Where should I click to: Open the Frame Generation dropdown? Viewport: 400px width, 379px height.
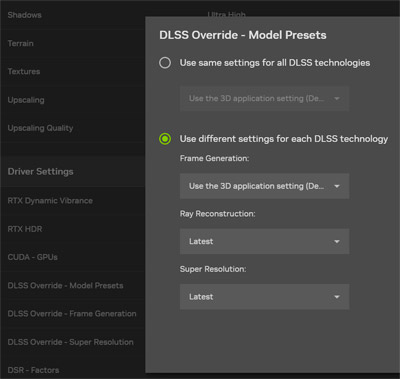pyautogui.click(x=264, y=186)
